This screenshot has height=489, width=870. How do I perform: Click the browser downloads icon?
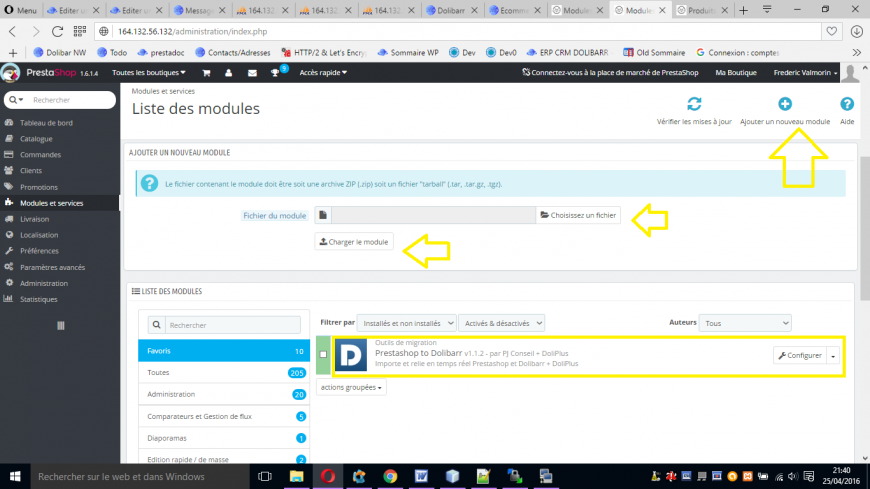click(856, 32)
